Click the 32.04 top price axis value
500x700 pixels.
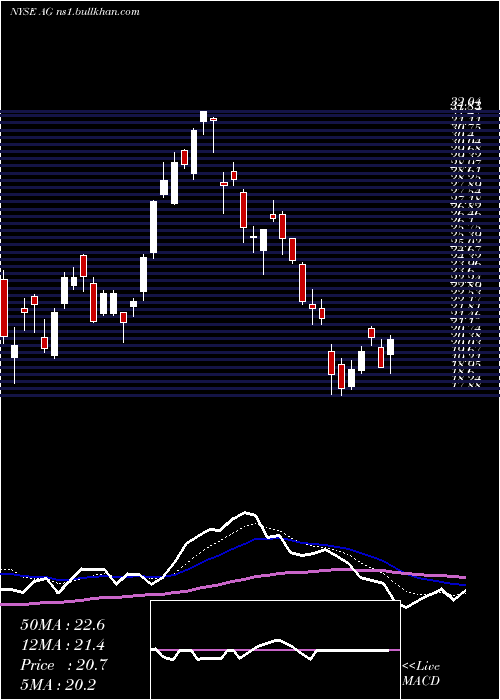pyautogui.click(x=466, y=103)
